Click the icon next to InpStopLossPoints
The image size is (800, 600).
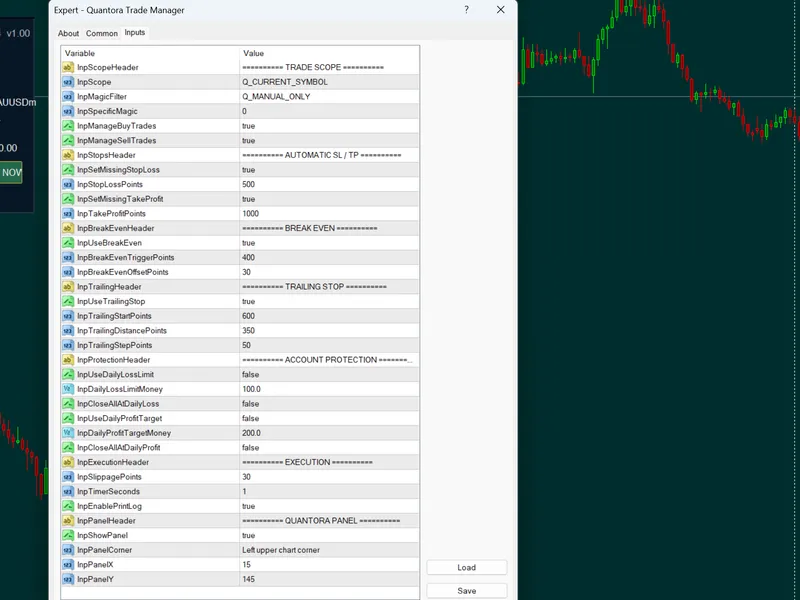tap(68, 184)
